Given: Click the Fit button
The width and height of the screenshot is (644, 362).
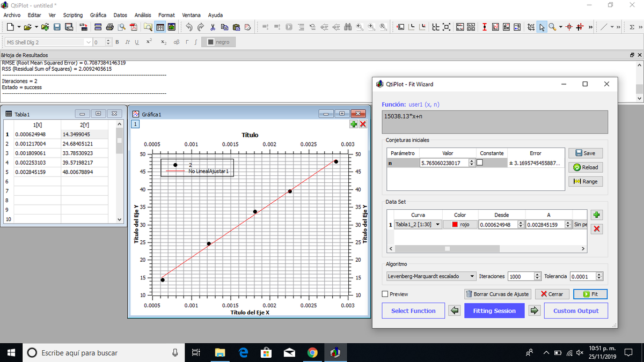Looking at the screenshot, I should pyautogui.click(x=590, y=294).
